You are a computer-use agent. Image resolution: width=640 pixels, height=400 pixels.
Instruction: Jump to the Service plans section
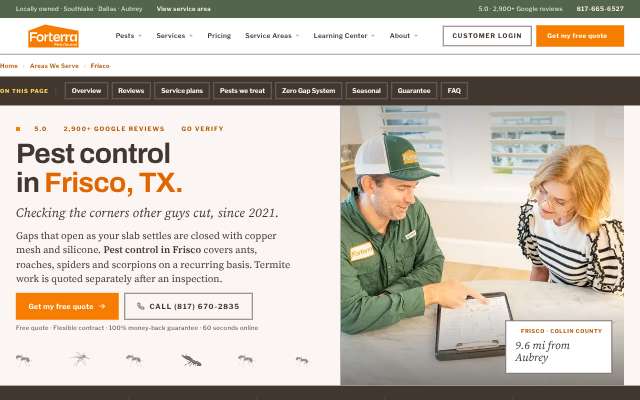pos(182,91)
